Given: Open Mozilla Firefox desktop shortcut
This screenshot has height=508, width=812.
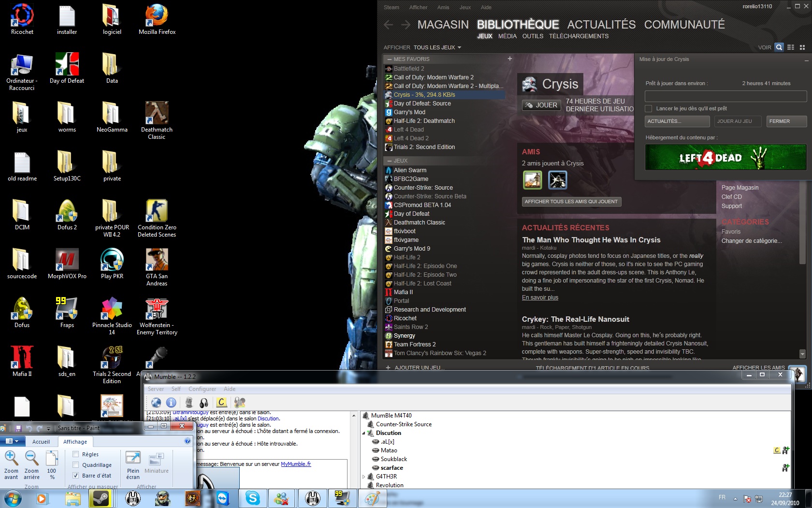Looking at the screenshot, I should [157, 19].
